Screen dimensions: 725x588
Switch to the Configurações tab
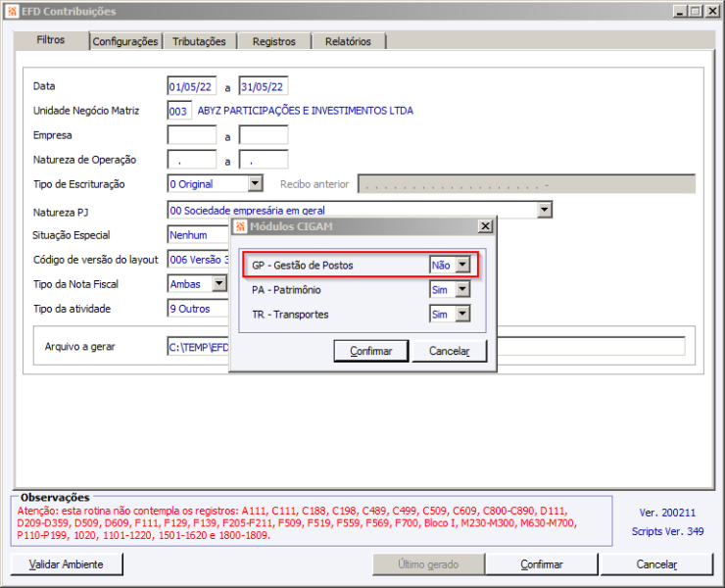pyautogui.click(x=125, y=41)
